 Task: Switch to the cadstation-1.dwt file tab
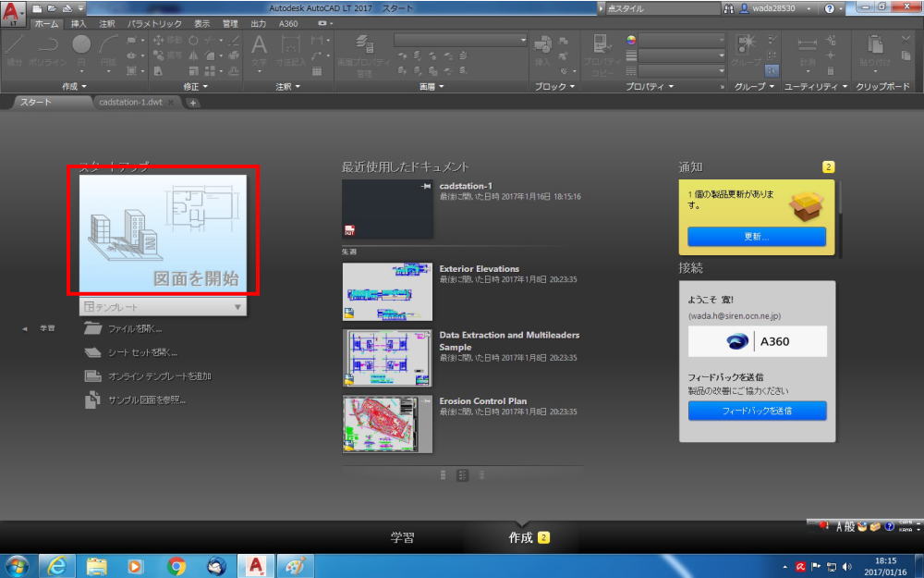pyautogui.click(x=131, y=102)
